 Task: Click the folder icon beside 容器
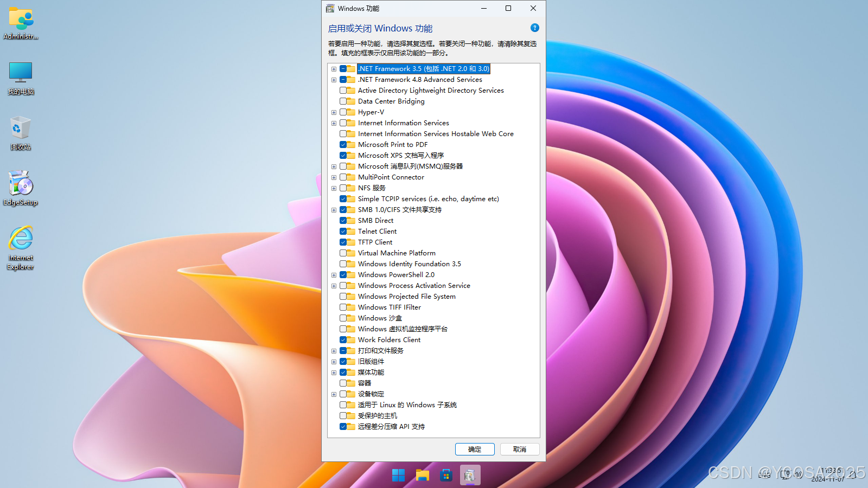click(352, 383)
